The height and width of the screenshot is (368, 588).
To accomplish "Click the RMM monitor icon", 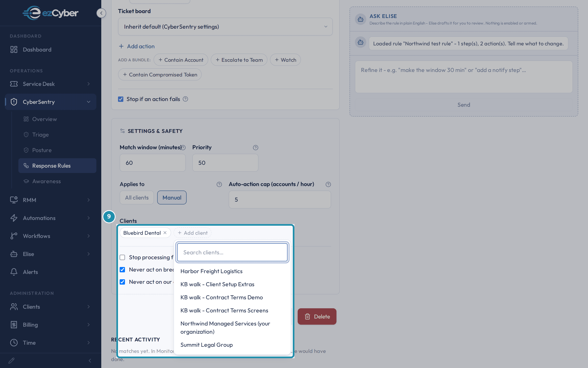I will pos(14,200).
